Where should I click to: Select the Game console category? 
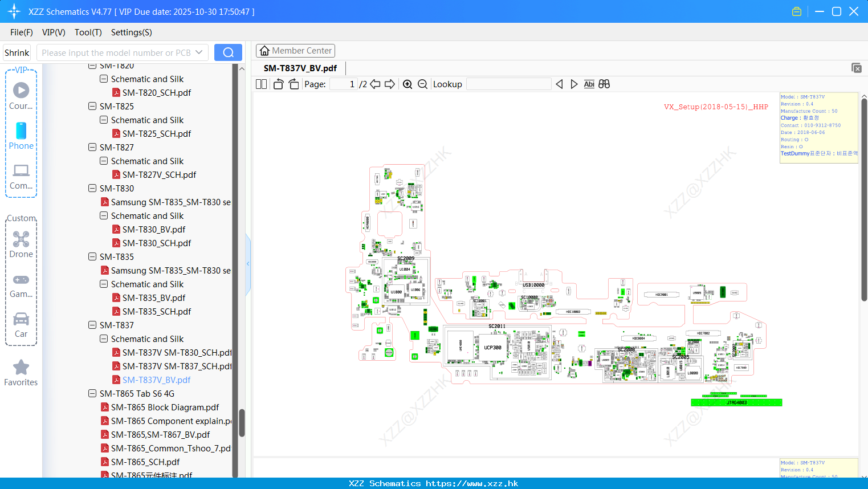point(21,285)
